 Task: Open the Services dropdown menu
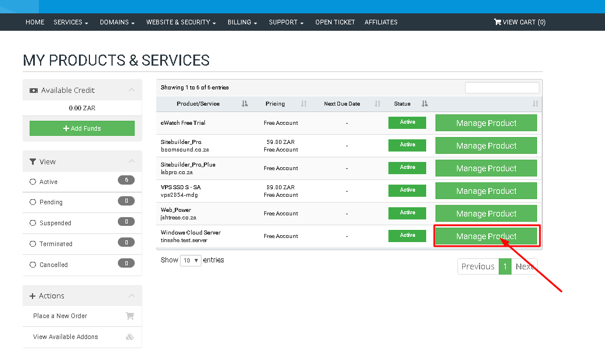point(71,22)
